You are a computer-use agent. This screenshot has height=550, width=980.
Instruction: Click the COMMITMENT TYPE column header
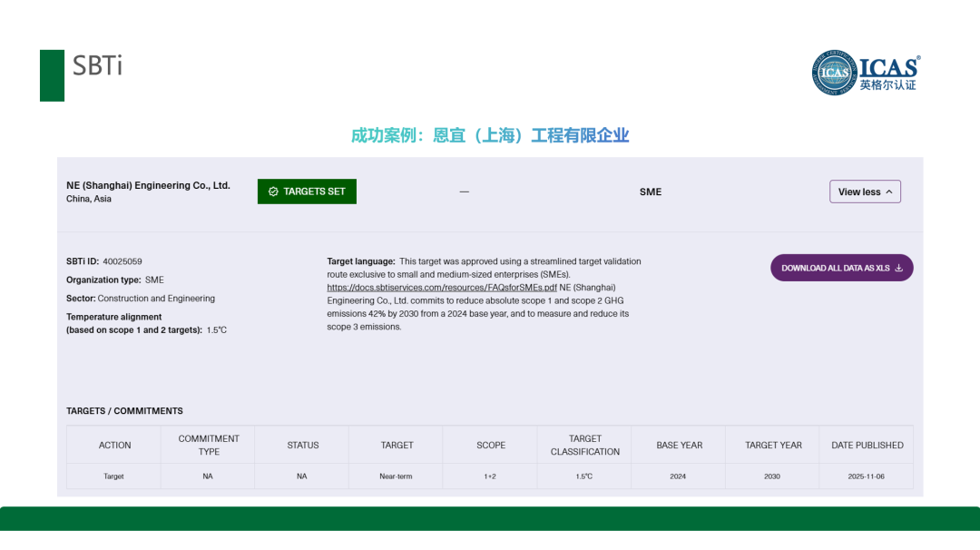click(209, 445)
